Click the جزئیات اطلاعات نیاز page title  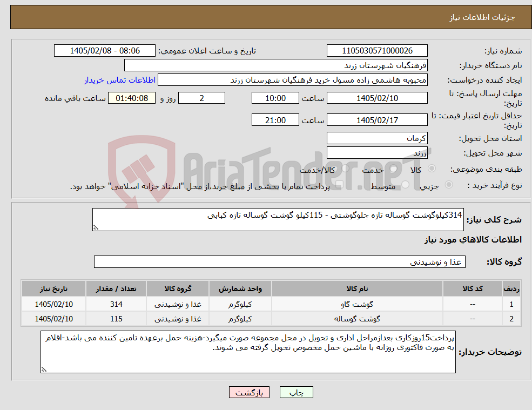tap(482, 17)
